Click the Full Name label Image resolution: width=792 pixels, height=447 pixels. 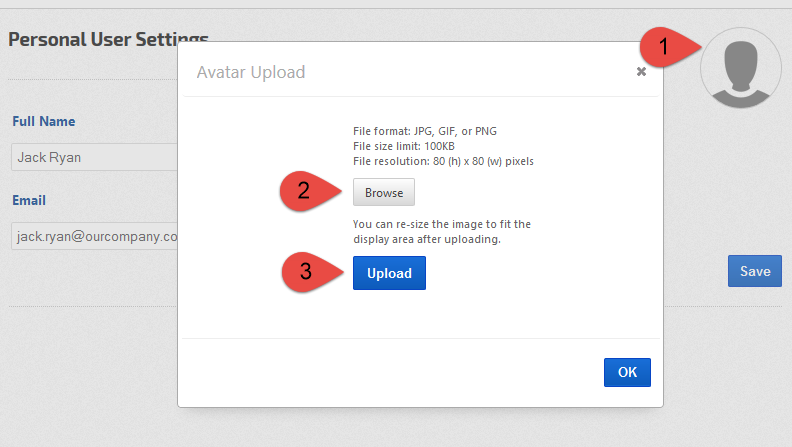pyautogui.click(x=44, y=121)
